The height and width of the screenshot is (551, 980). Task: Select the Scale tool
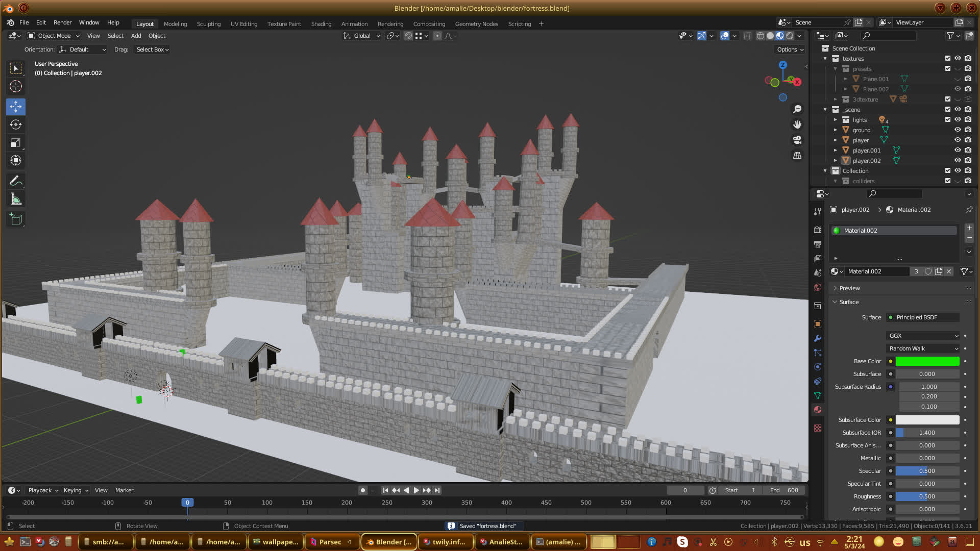(16, 143)
